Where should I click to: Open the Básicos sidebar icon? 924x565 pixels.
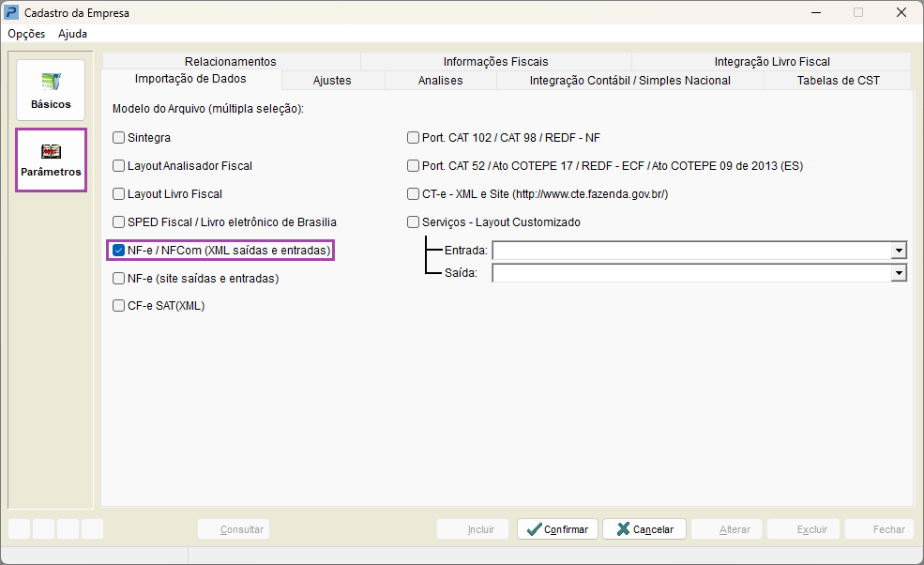(51, 90)
